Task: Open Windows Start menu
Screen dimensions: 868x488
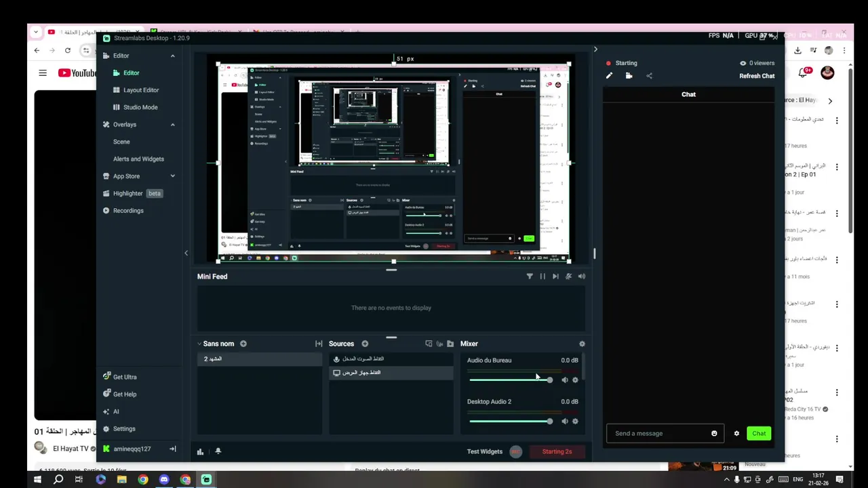Action: (37, 480)
